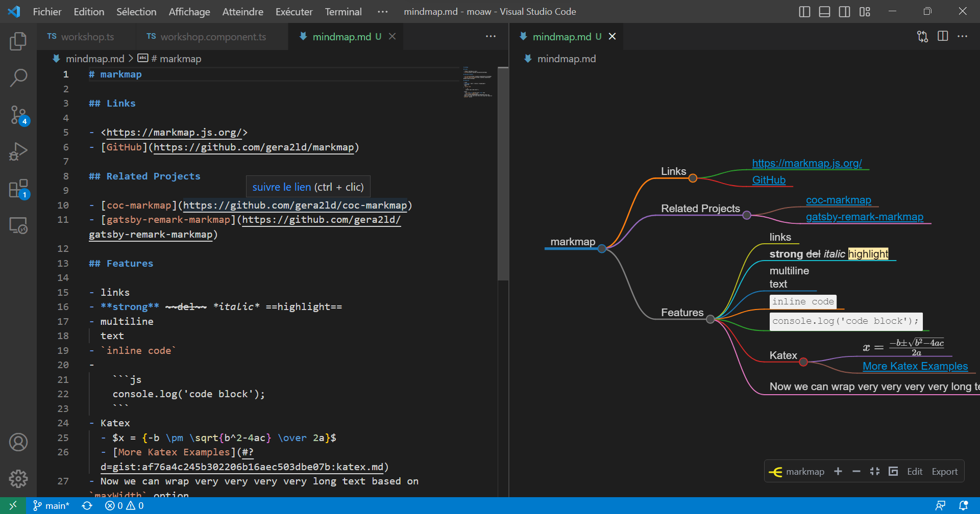The height and width of the screenshot is (514, 980).
Task: Open the Remote Explorer view
Action: pyautogui.click(x=18, y=225)
